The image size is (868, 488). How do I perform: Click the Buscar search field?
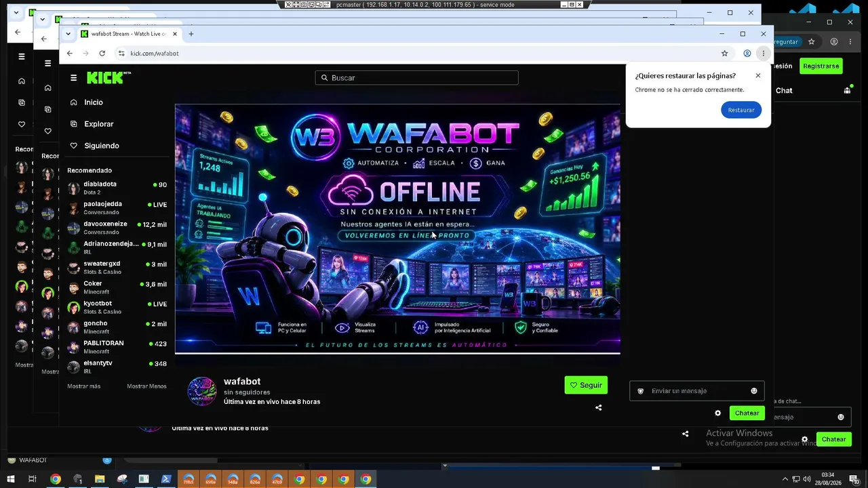coord(416,78)
